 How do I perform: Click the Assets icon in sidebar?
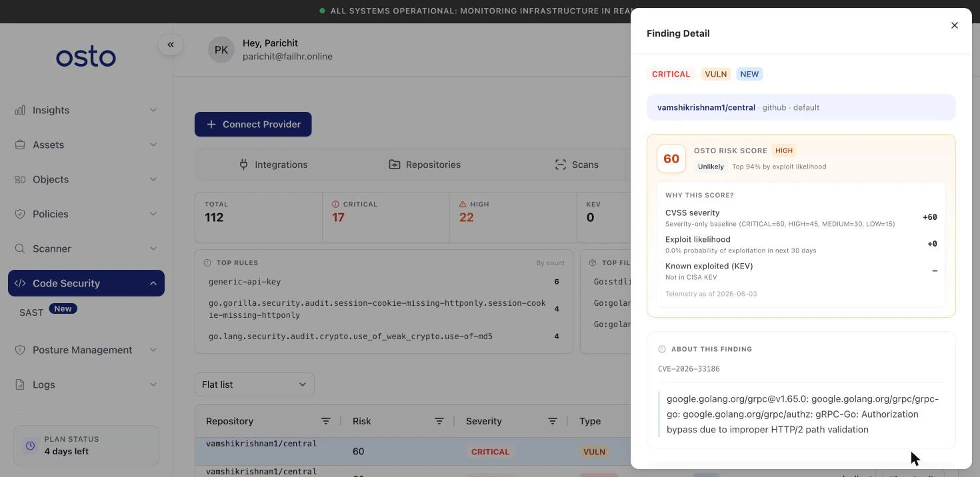click(x=20, y=145)
